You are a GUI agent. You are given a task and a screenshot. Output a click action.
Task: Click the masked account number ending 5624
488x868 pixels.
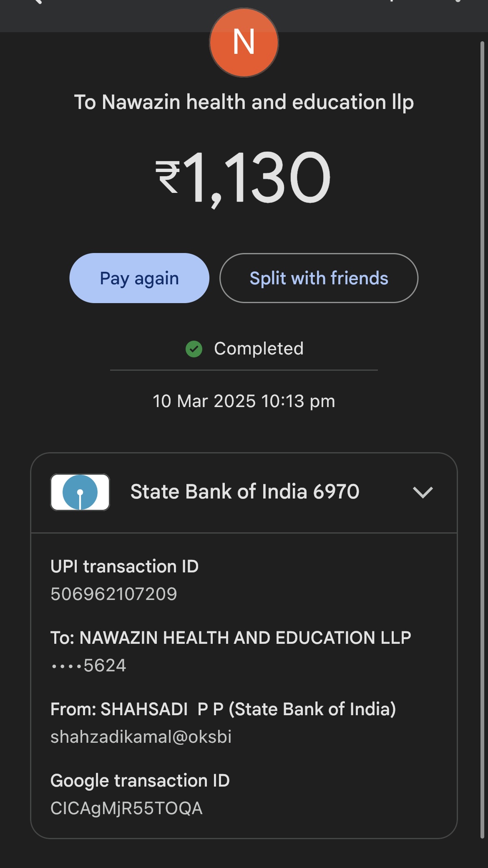click(x=88, y=666)
